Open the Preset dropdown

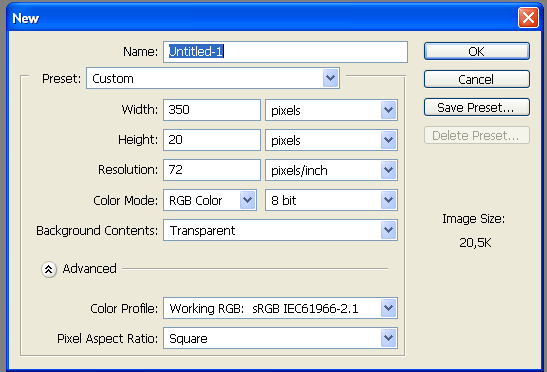pyautogui.click(x=213, y=78)
